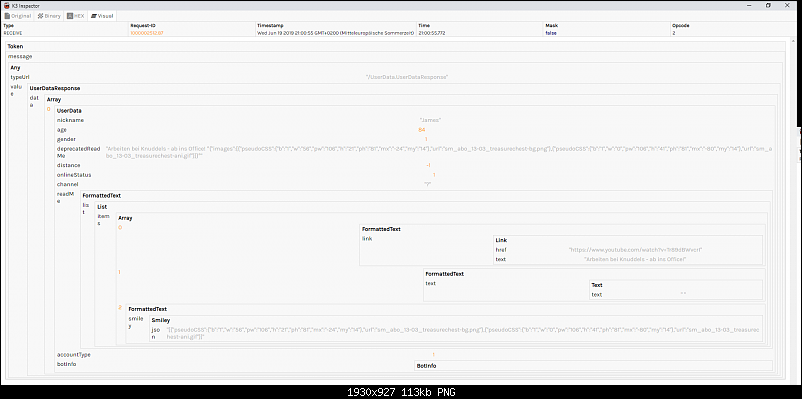Image resolution: width=802 pixels, height=399 pixels.
Task: Collapse the UserData node header
Action: (69, 110)
